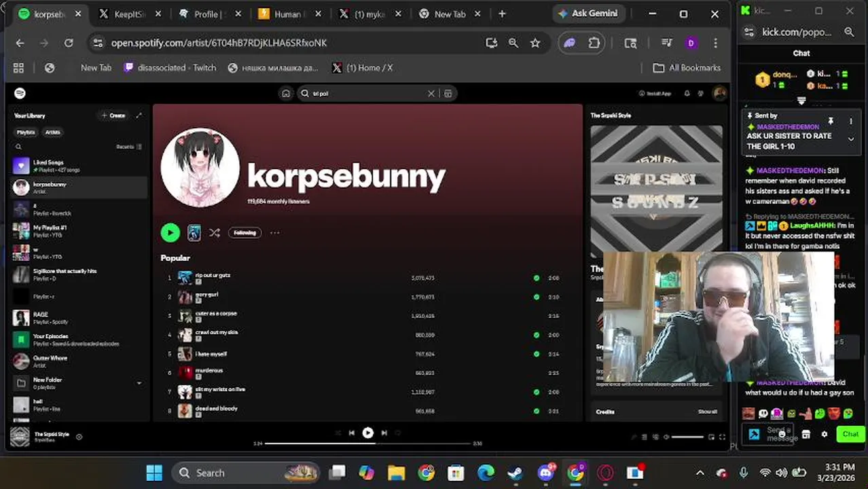The image size is (868, 489).
Task: Seek using the song progress bar
Action: click(367, 443)
